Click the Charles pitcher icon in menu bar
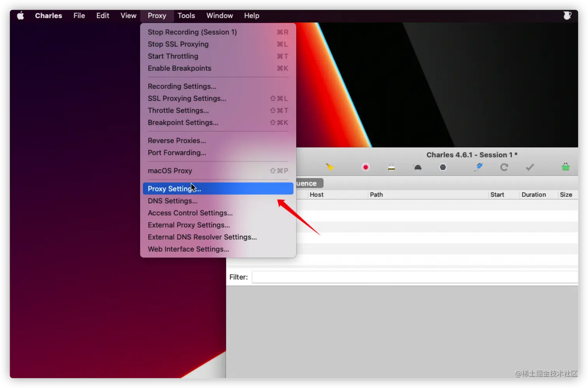This screenshot has width=588, height=388. point(567,16)
